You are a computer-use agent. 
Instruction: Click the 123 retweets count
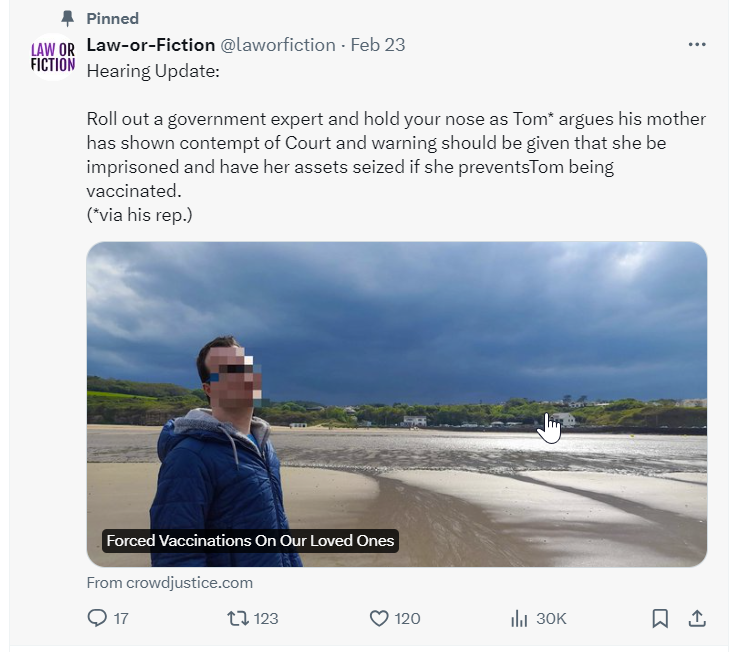pos(266,619)
